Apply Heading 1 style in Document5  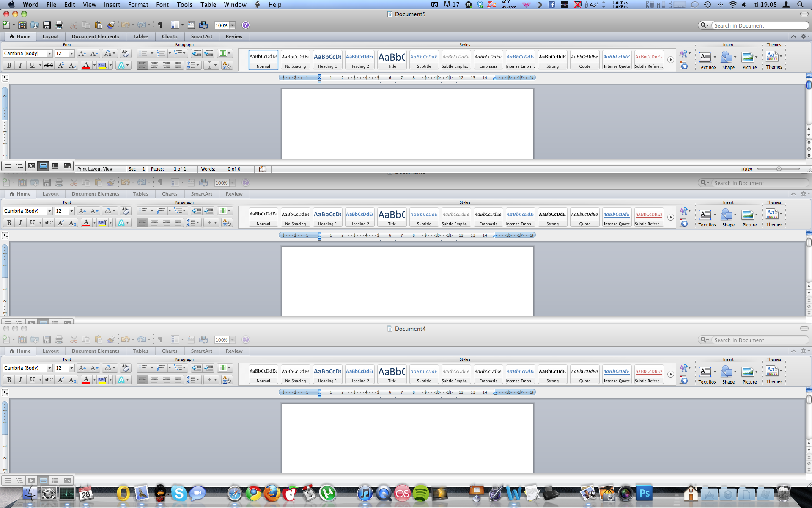(x=327, y=60)
